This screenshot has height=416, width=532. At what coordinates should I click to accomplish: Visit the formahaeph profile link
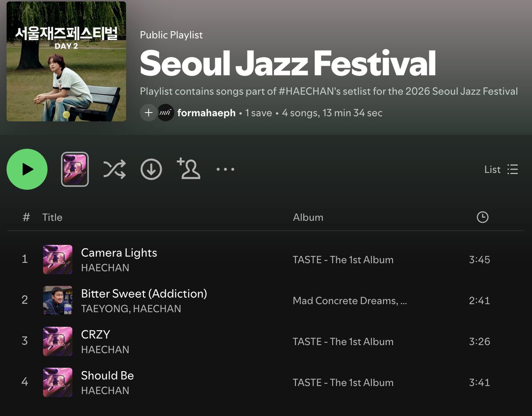[x=206, y=113]
